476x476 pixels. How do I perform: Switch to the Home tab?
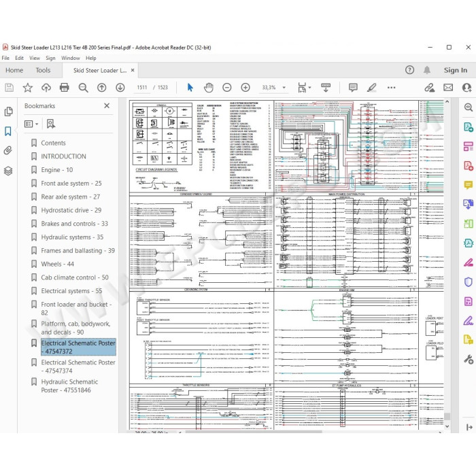(14, 70)
